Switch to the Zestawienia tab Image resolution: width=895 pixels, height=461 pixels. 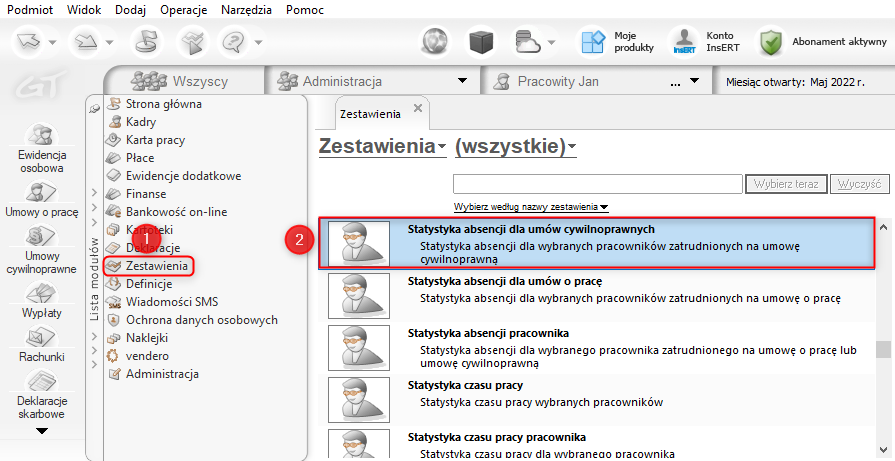(370, 114)
